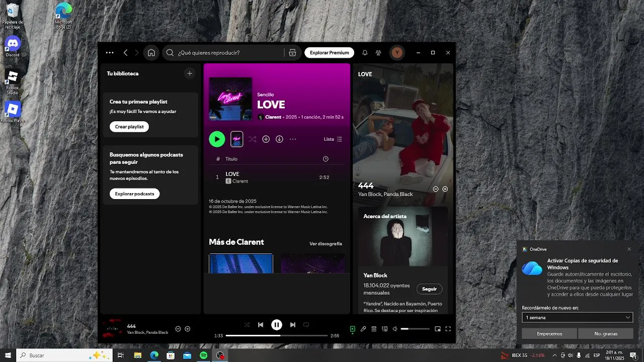This screenshot has width=644, height=362.
Task: Open Microsoft Edge from the taskbar
Action: coord(154,355)
